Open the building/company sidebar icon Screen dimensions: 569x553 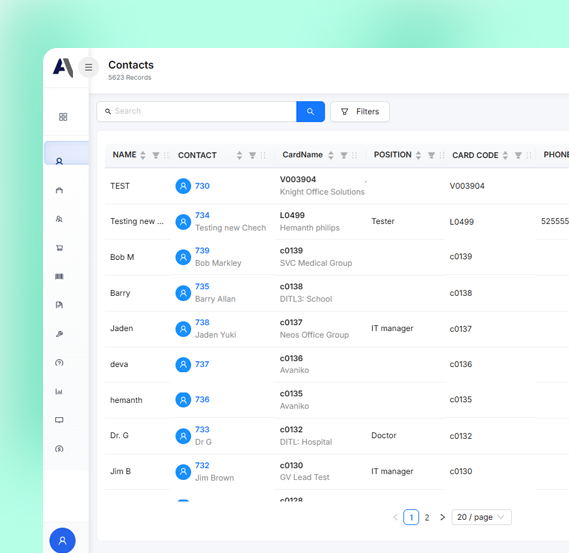pyautogui.click(x=59, y=190)
